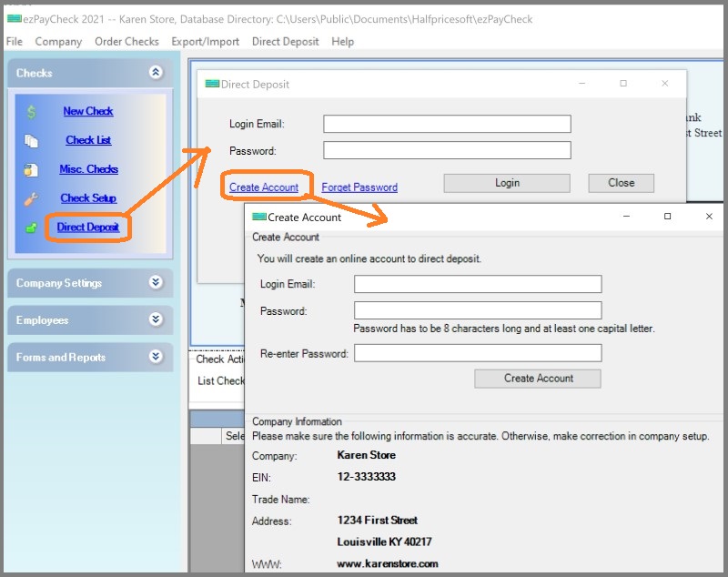Click the dollar sign New Check icon
The width and height of the screenshot is (728, 577).
[x=32, y=112]
